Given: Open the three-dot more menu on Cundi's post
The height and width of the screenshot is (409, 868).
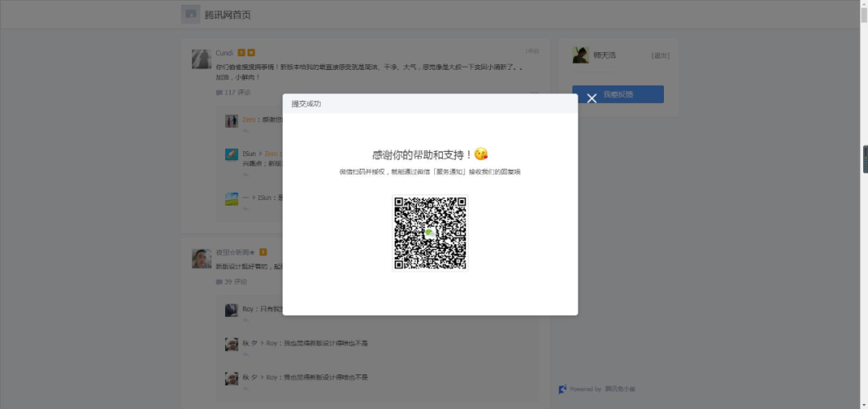Looking at the screenshot, I should (x=534, y=92).
